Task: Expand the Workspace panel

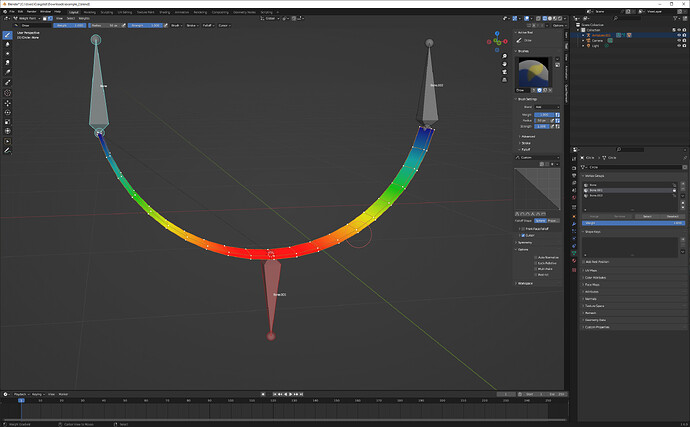Action: [524, 283]
